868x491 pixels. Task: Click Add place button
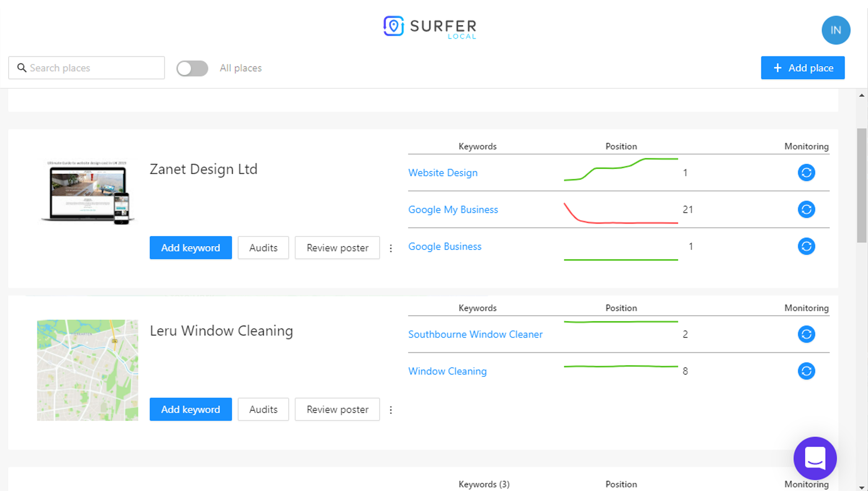click(803, 68)
